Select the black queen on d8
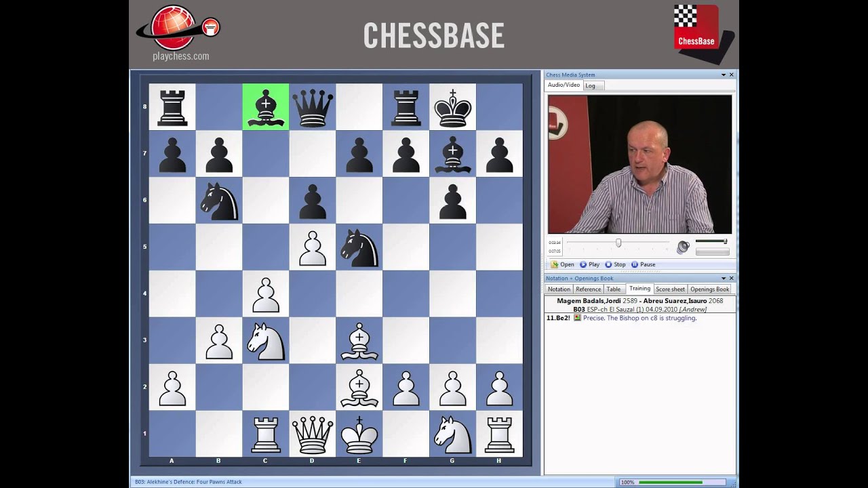This screenshot has height=488, width=868. click(x=313, y=107)
